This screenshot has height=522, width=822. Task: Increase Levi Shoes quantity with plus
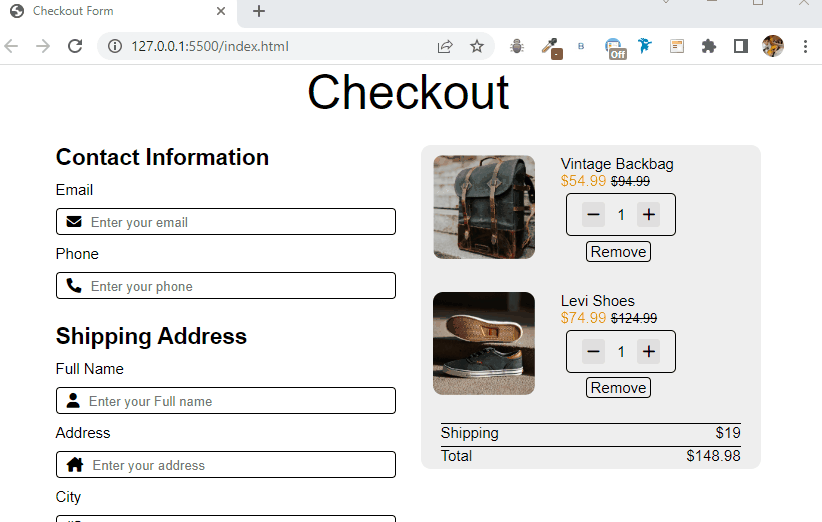[649, 351]
